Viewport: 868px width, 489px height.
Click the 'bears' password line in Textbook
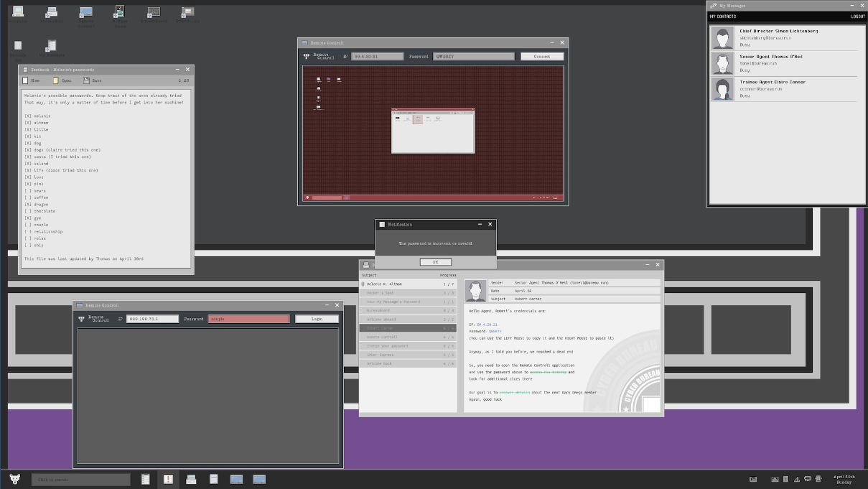[35, 190]
